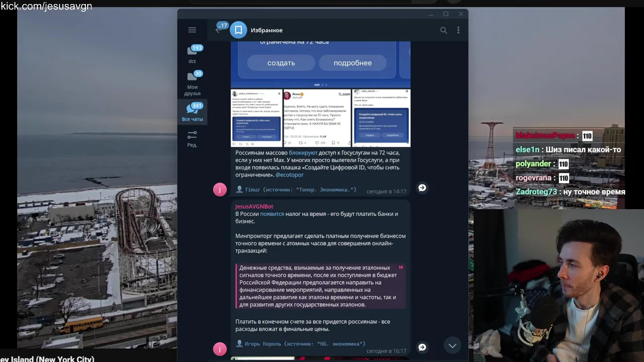Click else1n username in stream chat
Screen dimensions: 644x362
pos(527,150)
